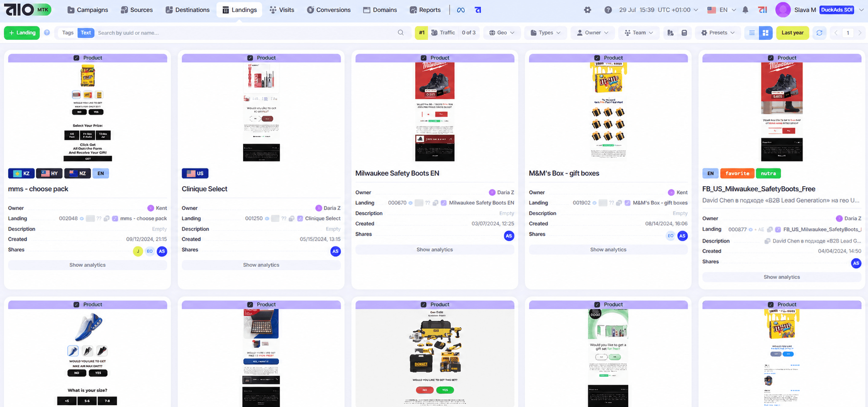
Task: Go to the previous page arrow
Action: tap(836, 33)
